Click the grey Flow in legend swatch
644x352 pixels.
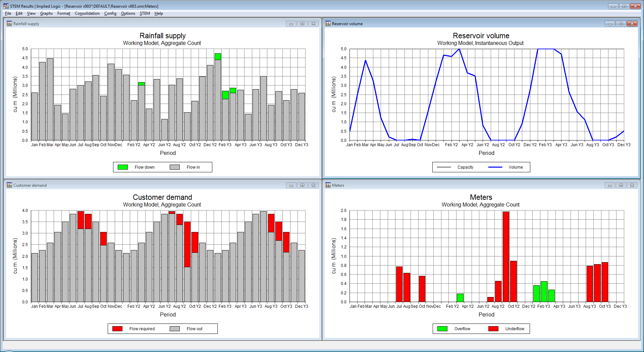click(175, 167)
